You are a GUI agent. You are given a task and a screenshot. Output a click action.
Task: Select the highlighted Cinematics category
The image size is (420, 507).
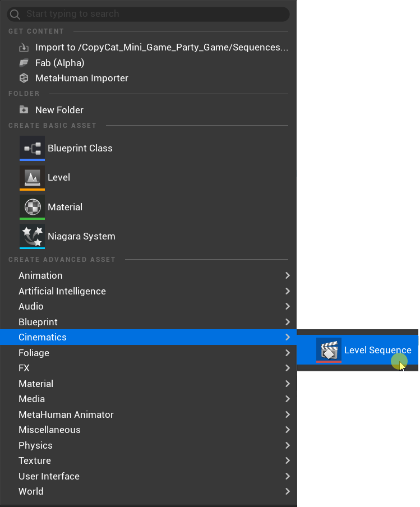click(148, 337)
